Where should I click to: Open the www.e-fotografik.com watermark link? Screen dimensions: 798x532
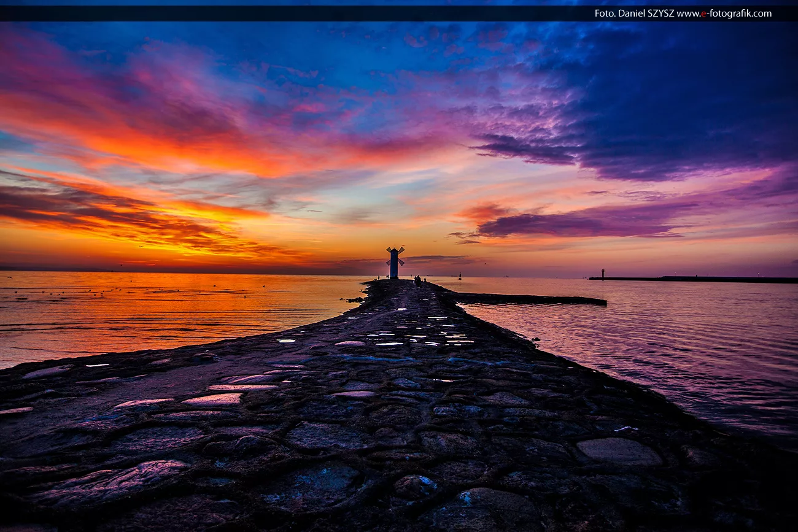click(724, 13)
